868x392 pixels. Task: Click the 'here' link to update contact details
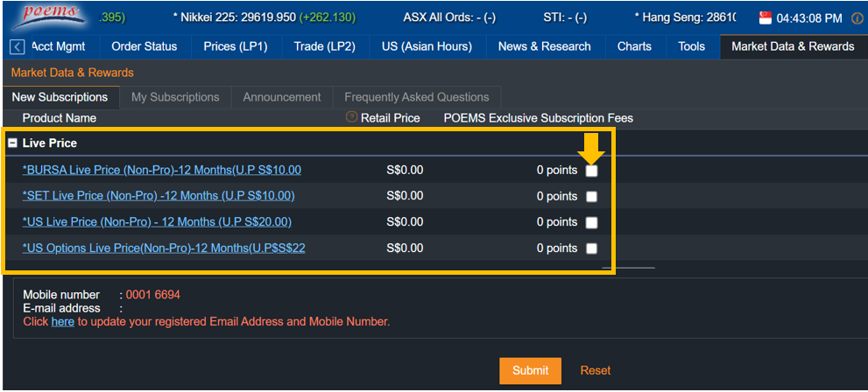tap(62, 322)
